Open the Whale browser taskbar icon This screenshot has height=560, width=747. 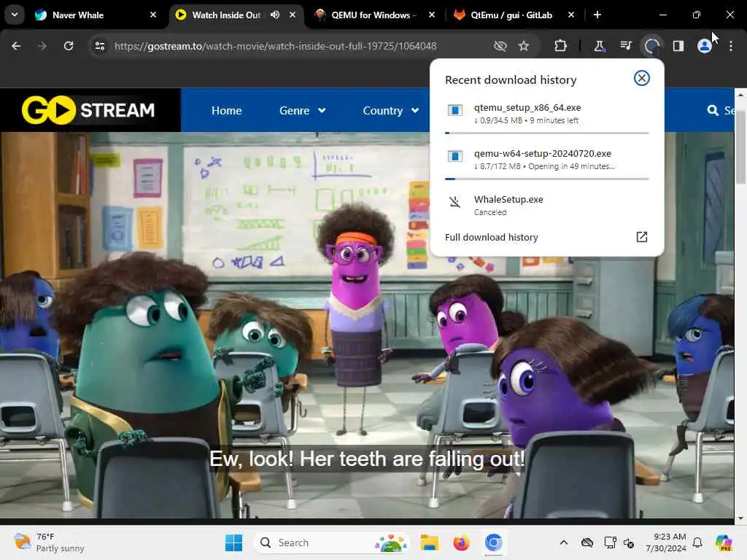click(x=494, y=542)
